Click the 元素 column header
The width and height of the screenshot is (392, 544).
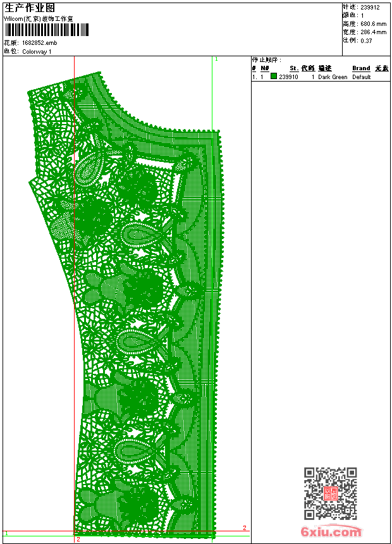(x=382, y=68)
